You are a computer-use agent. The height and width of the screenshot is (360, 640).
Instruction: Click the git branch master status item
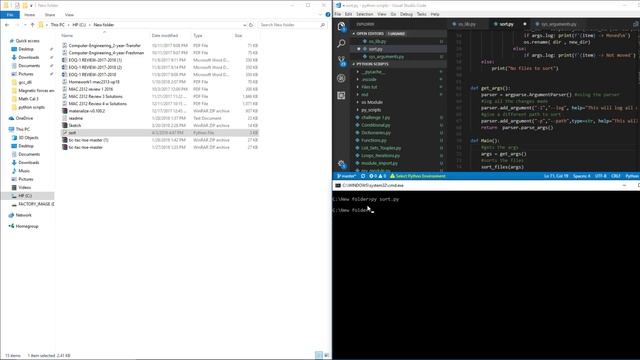(346, 176)
